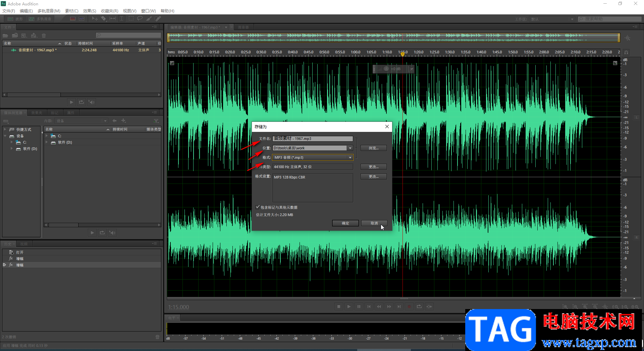Toggle loop playback in transport bar
Screen dimensions: 644x351
(x=419, y=307)
